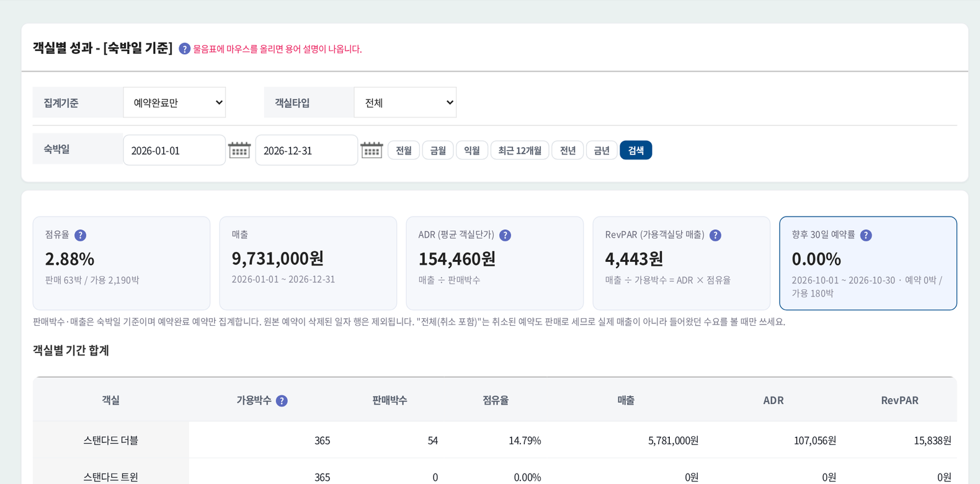Screen dimensions: 980x484
Task: Click the RevPAR table column header
Action: [x=899, y=400]
